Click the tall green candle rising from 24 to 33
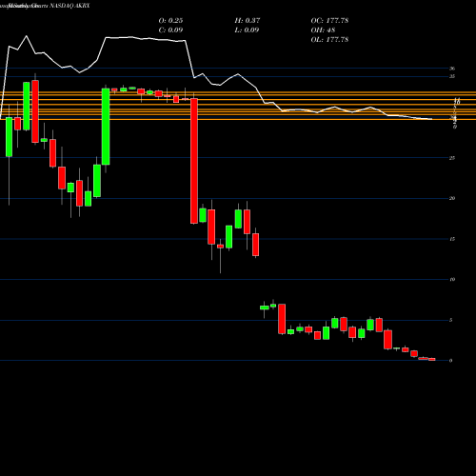The width and height of the screenshot is (476, 476). click(106, 127)
